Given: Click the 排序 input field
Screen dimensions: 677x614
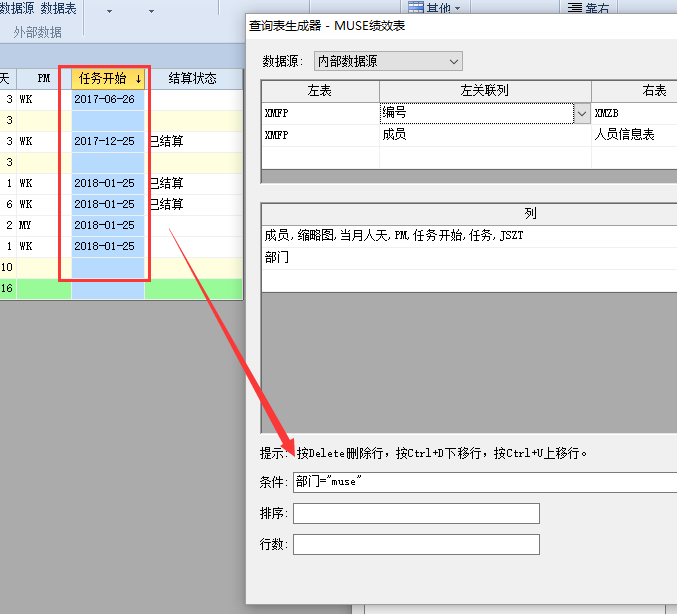Looking at the screenshot, I should [x=416, y=513].
